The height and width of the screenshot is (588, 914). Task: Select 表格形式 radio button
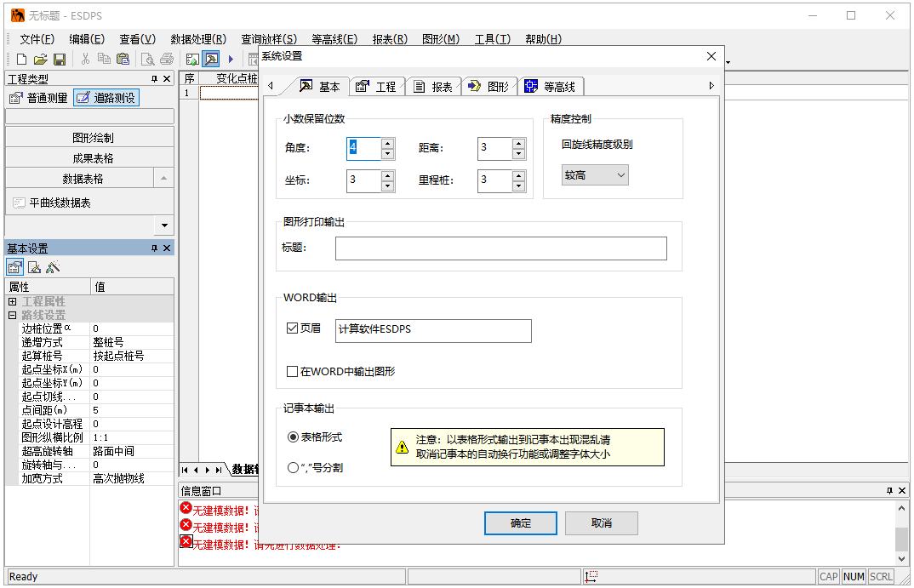(x=294, y=437)
